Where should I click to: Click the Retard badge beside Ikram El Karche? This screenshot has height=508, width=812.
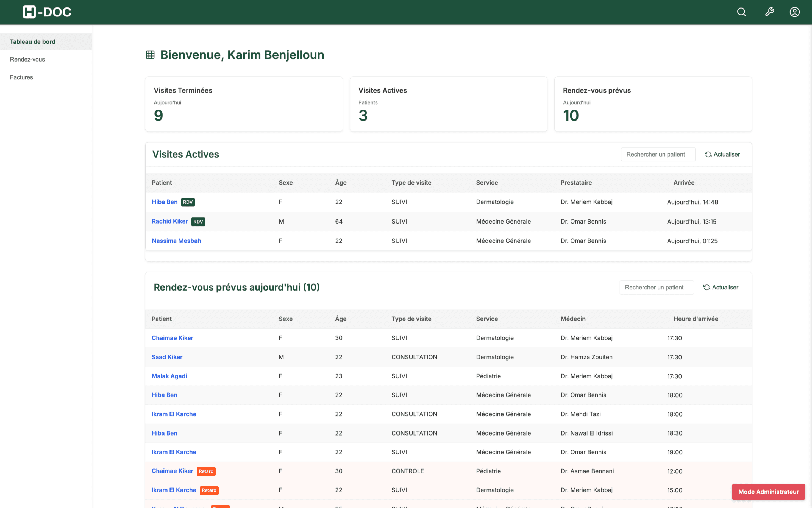(209, 490)
